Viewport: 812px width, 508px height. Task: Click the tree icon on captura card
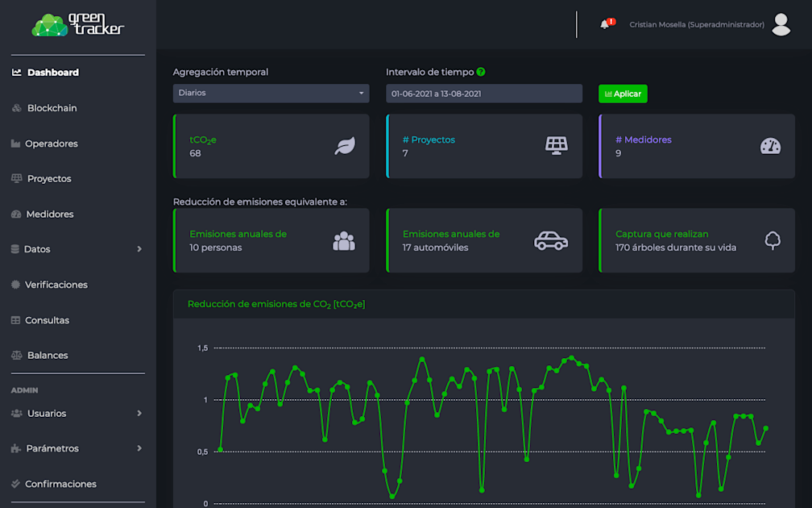[772, 239]
